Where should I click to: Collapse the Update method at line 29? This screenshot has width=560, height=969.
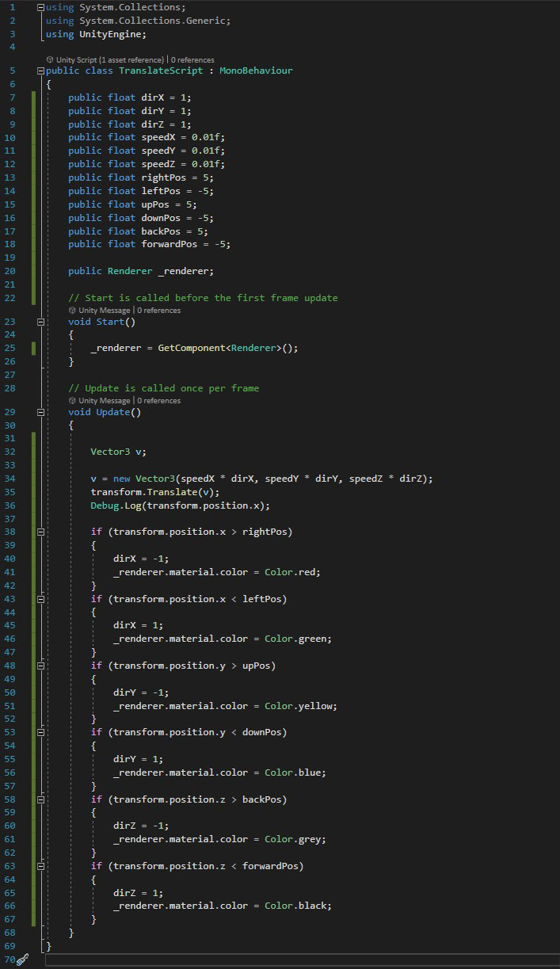[x=40, y=412]
